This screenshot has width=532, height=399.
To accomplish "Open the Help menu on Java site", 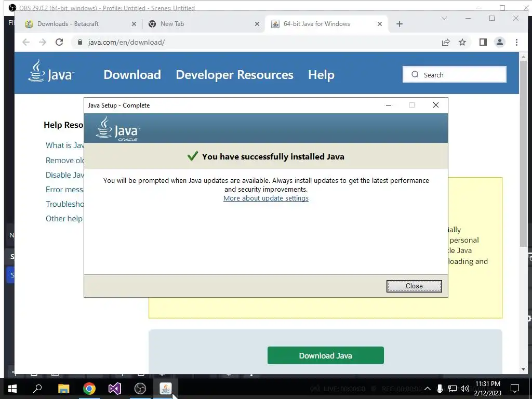I will tap(321, 75).
